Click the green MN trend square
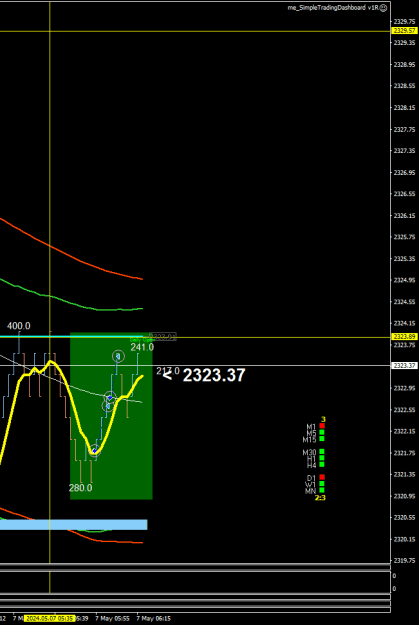 (x=322, y=490)
